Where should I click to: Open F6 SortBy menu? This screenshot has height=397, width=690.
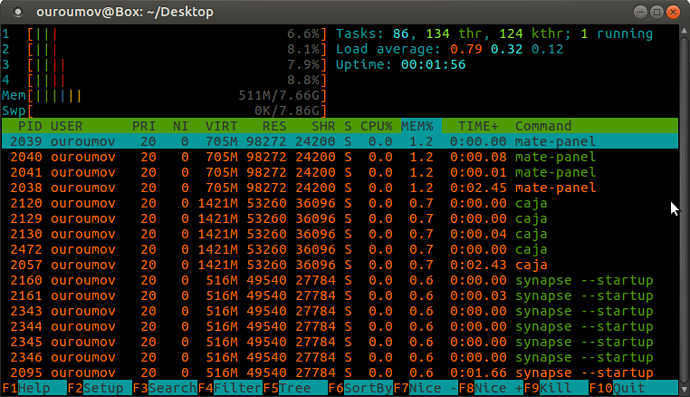[x=360, y=388]
